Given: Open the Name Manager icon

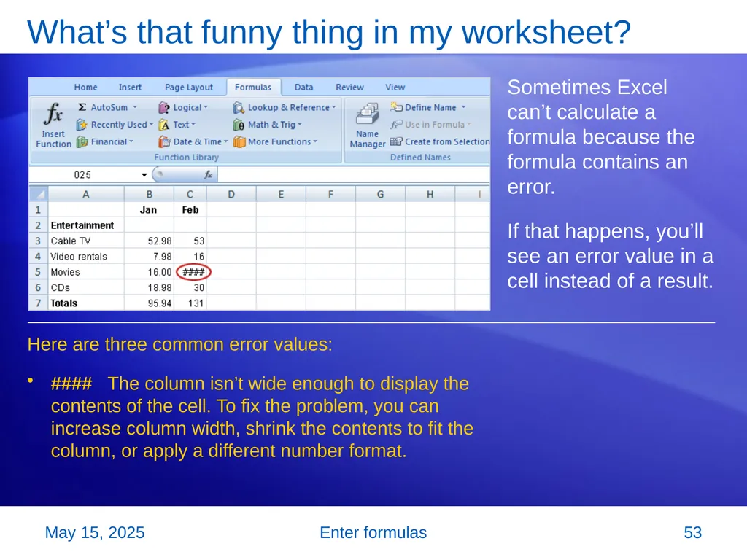Looking at the screenshot, I should 368,114.
